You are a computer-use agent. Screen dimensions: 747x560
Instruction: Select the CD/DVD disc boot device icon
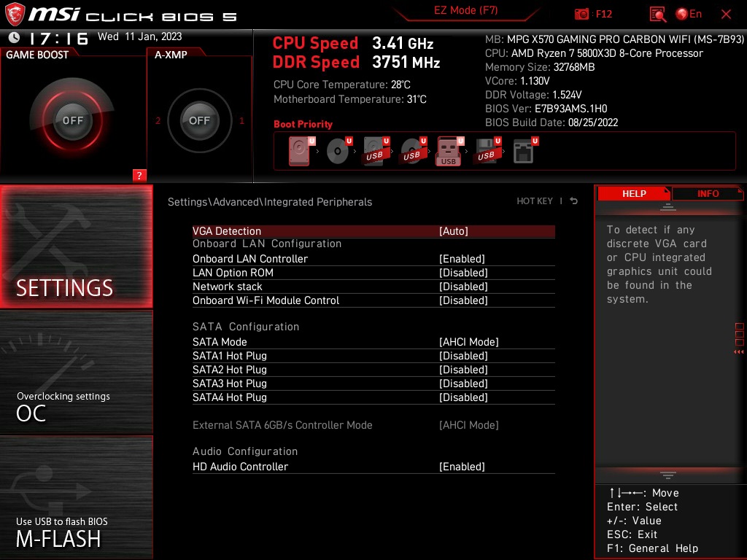(x=338, y=151)
